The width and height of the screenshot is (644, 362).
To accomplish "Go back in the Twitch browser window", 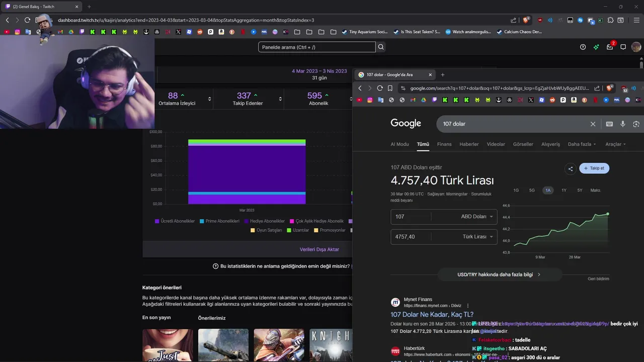I will (x=7, y=20).
